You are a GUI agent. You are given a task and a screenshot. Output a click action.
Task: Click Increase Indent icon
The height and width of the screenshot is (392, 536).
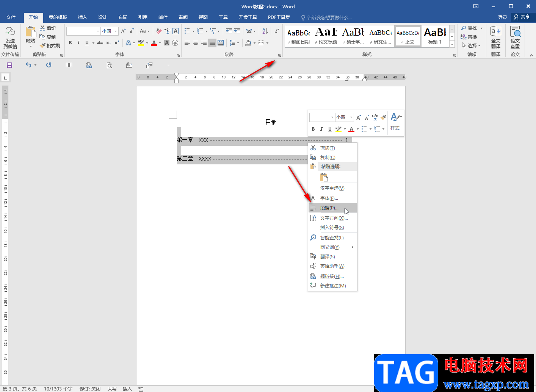(x=237, y=31)
